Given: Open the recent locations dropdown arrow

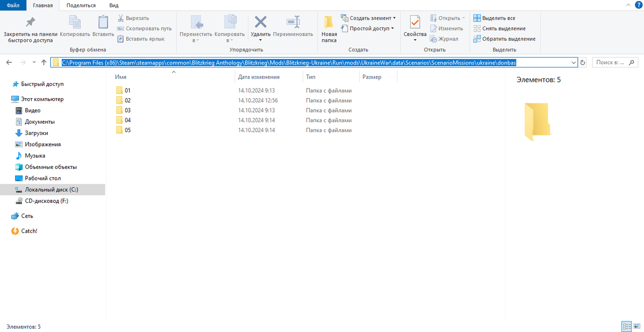Looking at the screenshot, I should [x=34, y=62].
